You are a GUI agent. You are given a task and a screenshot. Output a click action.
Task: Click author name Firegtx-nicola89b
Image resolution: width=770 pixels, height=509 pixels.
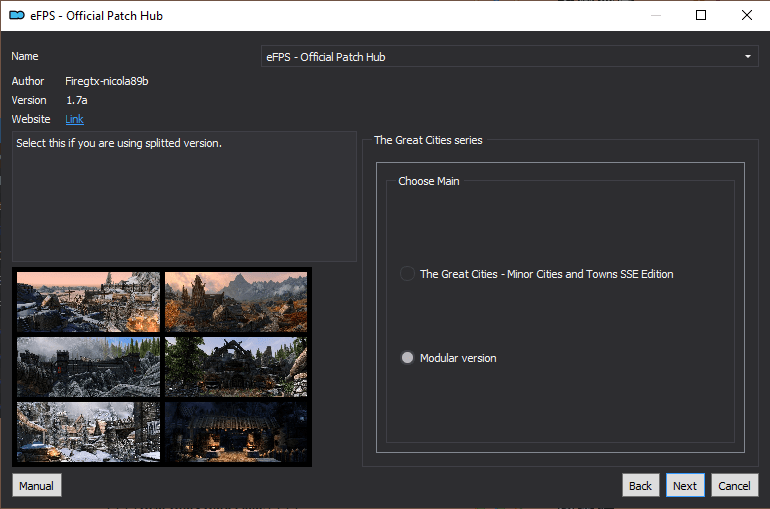pos(107,81)
